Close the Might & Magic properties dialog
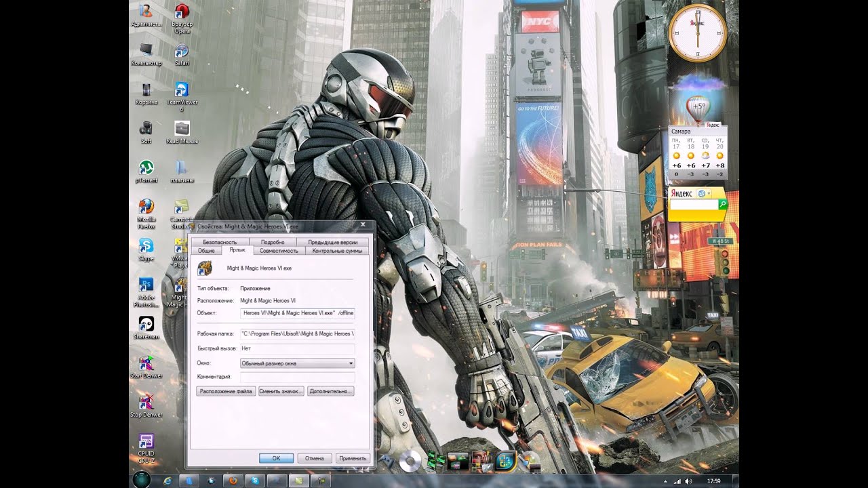Image resolution: width=868 pixels, height=488 pixels. click(363, 224)
